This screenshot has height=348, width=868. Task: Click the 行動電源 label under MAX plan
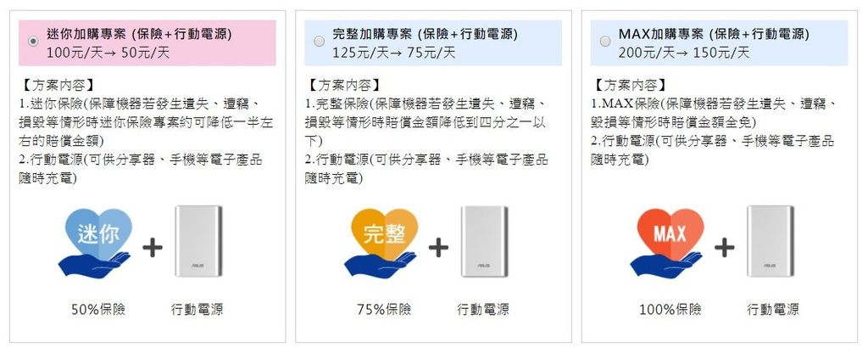pos(773,309)
